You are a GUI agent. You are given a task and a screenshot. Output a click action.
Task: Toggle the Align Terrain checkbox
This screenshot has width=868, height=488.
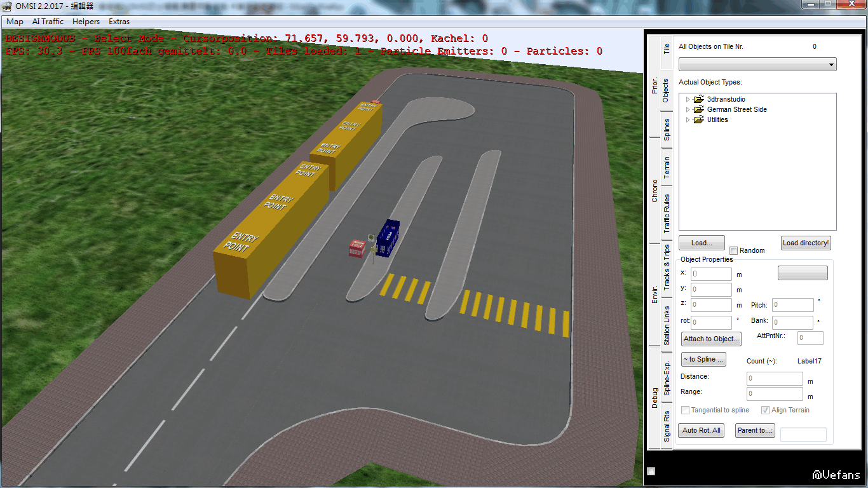coord(766,410)
